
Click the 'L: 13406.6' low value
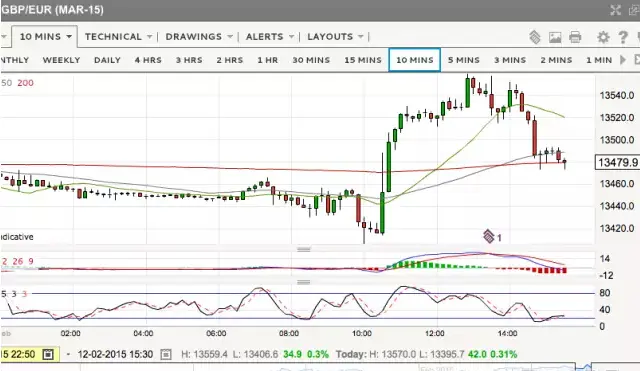tap(255, 354)
